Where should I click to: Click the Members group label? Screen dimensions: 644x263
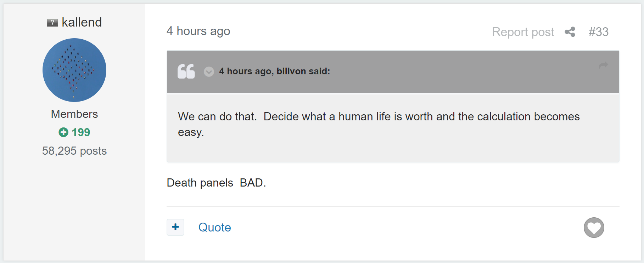74,114
